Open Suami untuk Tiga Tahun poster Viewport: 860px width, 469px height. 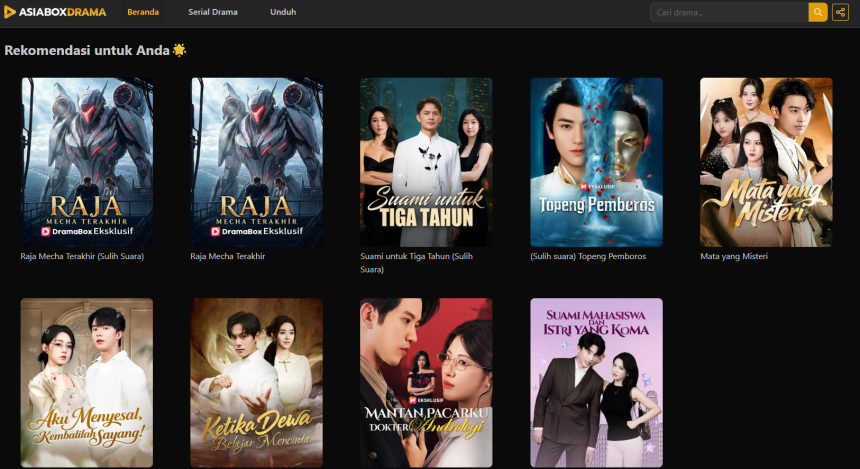click(x=426, y=162)
